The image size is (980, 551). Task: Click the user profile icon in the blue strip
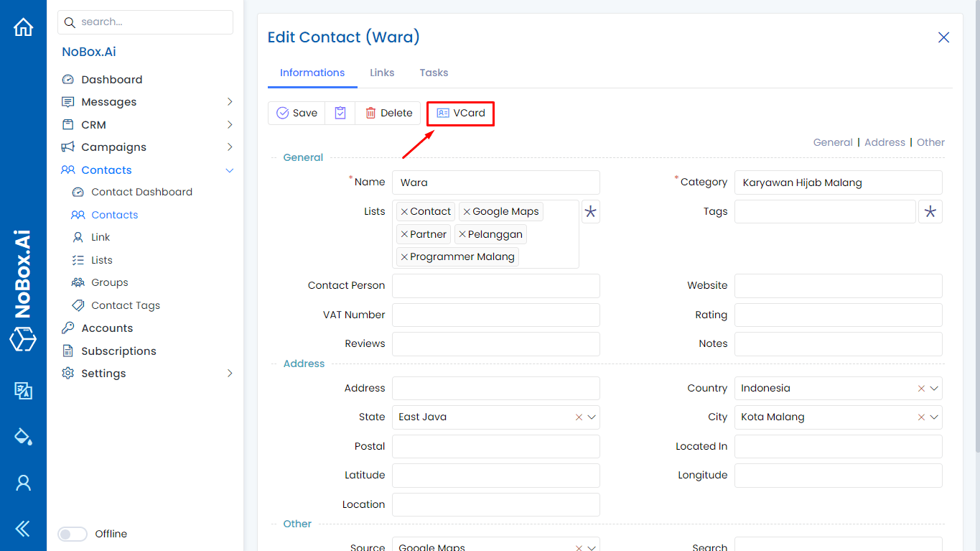(x=23, y=483)
